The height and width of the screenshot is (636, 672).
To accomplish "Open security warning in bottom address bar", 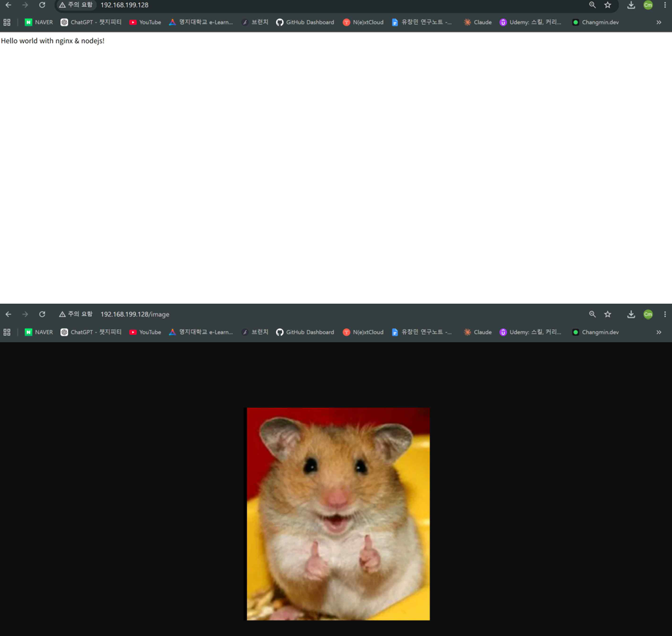I will [76, 314].
